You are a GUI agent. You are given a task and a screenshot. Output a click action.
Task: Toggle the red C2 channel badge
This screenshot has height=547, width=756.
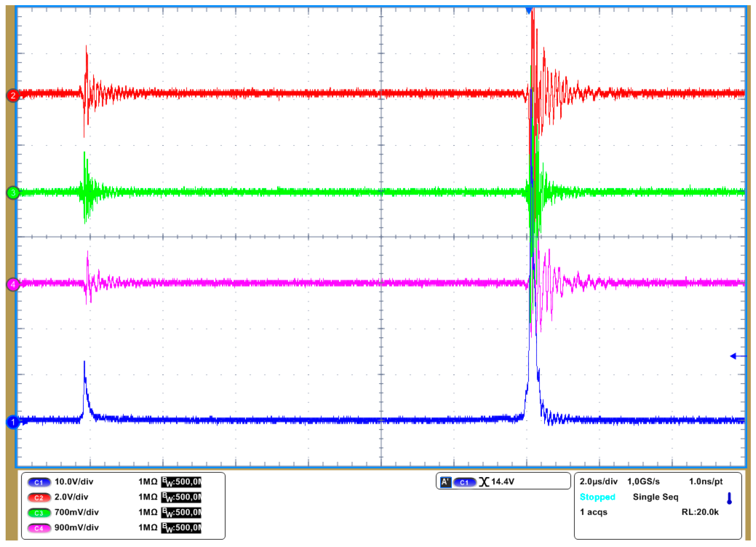coord(39,498)
